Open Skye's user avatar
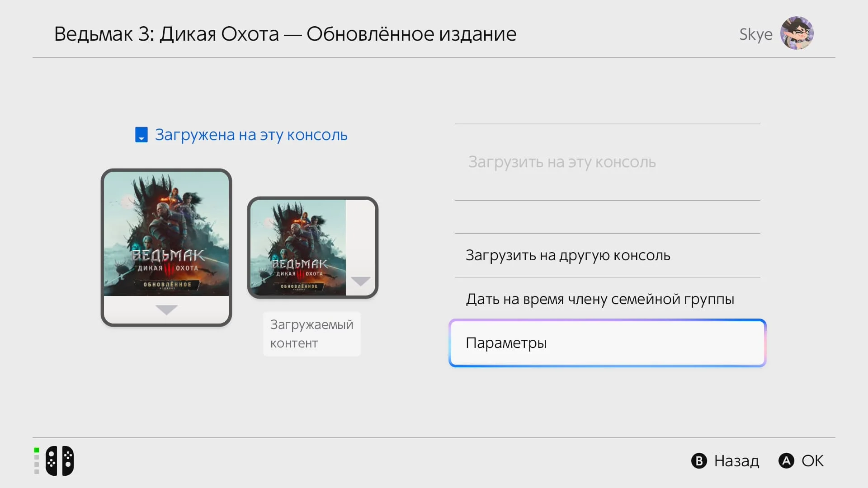This screenshot has width=868, height=488. pos(797,33)
